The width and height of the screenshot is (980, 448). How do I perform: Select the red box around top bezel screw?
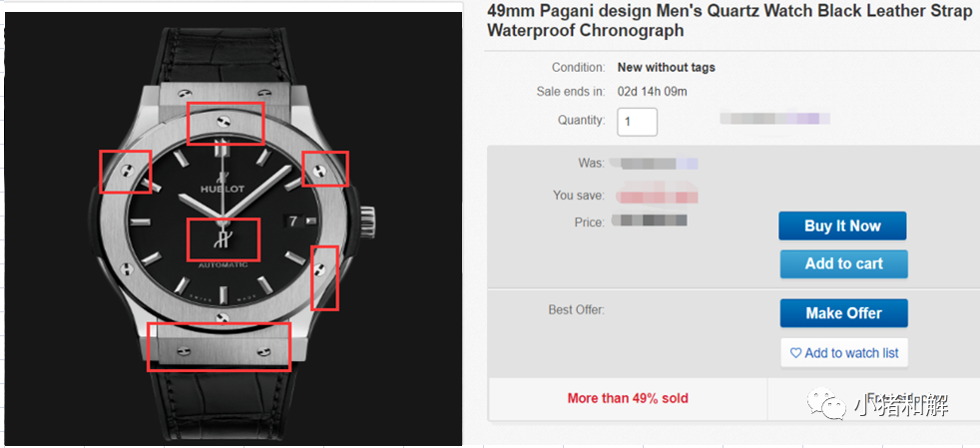pyautogui.click(x=227, y=123)
